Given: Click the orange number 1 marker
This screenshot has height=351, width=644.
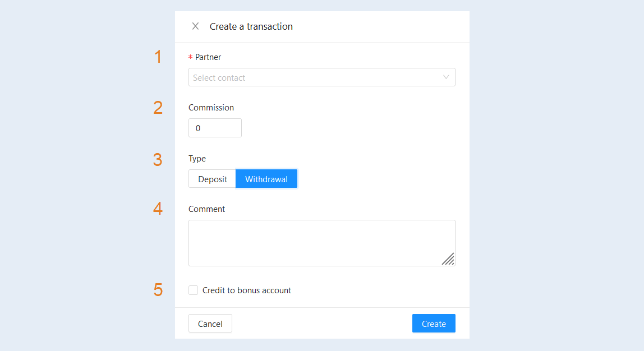Looking at the screenshot, I should pos(158,57).
